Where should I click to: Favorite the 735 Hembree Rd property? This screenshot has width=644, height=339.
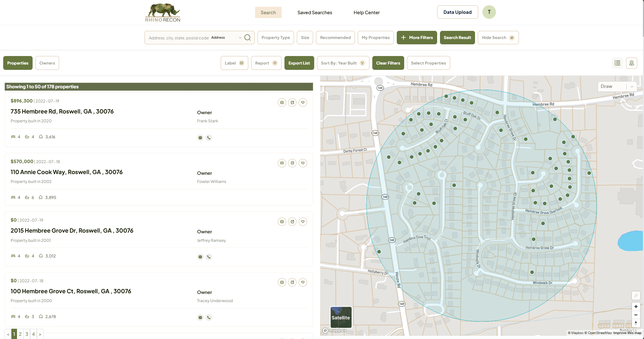303,102
